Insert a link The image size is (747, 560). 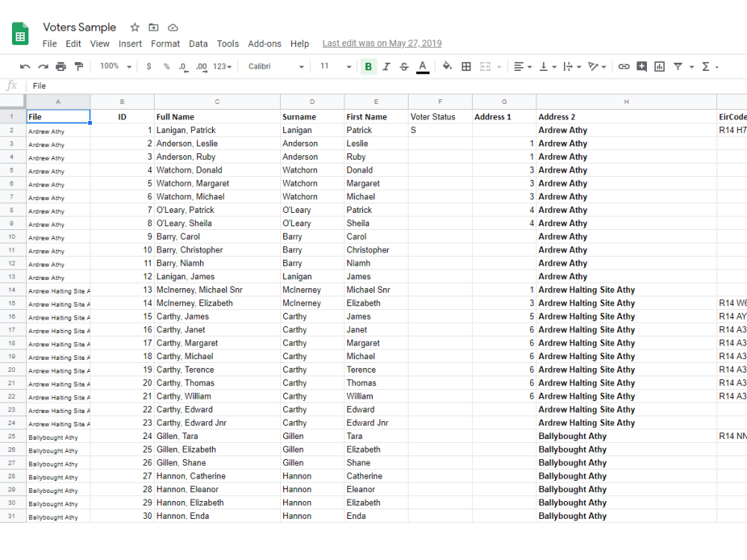pos(624,66)
